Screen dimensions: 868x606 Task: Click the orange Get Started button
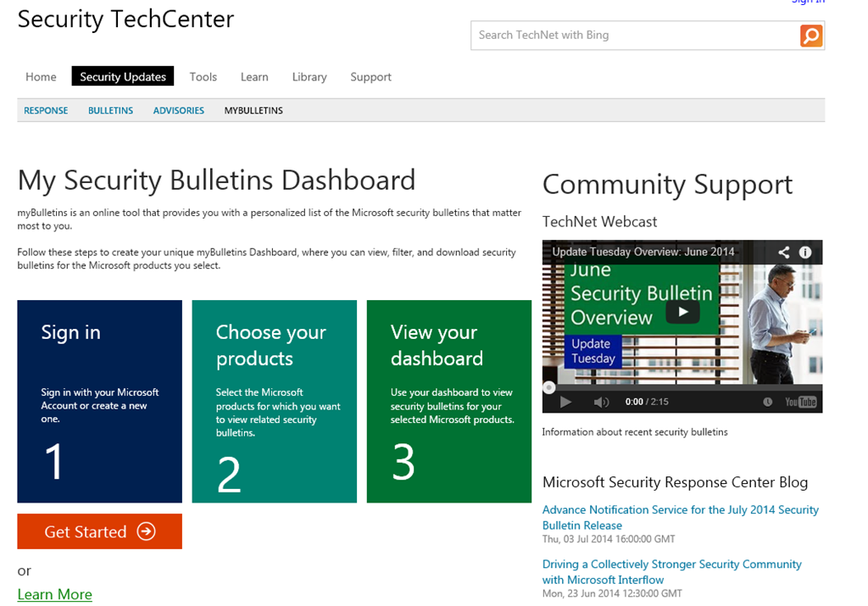(x=99, y=531)
